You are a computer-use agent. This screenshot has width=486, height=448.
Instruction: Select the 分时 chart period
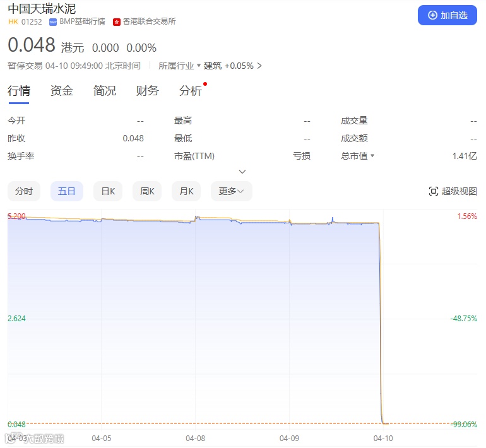coord(24,191)
